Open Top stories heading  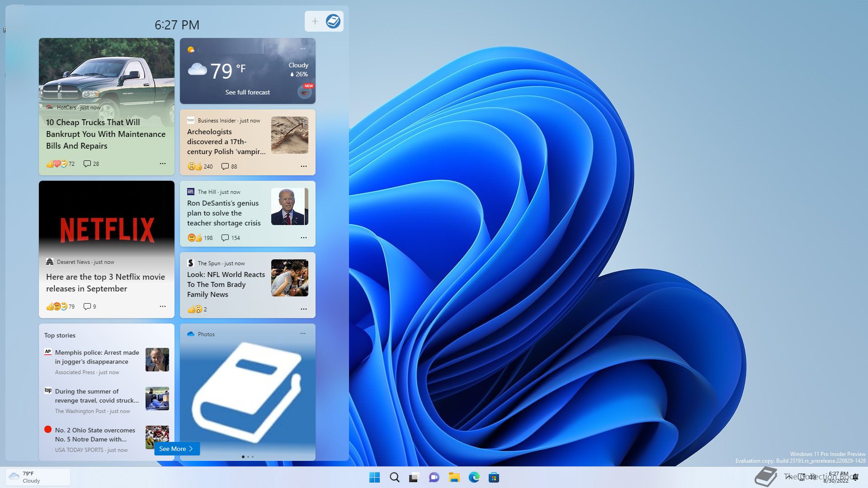tap(60, 335)
